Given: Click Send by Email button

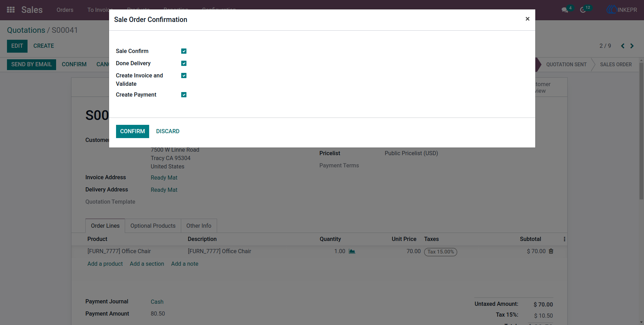Looking at the screenshot, I should point(31,65).
